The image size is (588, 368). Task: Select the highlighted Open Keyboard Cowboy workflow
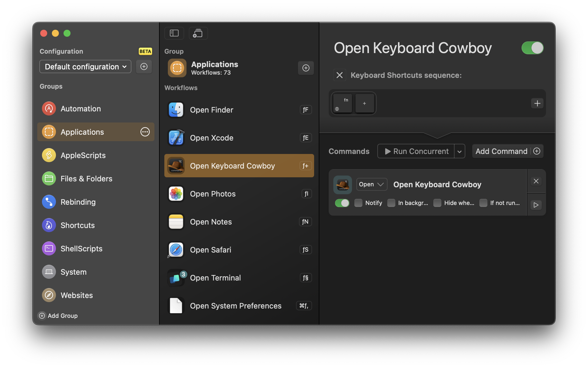point(239,166)
